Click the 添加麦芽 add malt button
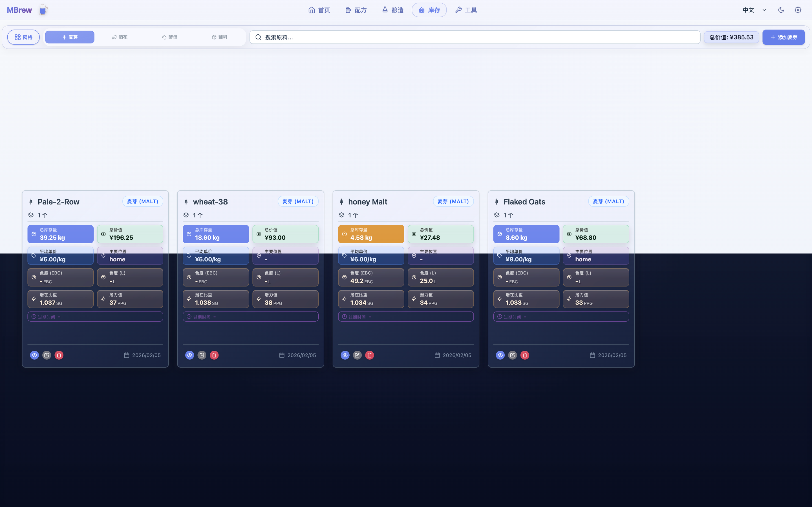The image size is (812, 507). 783,37
